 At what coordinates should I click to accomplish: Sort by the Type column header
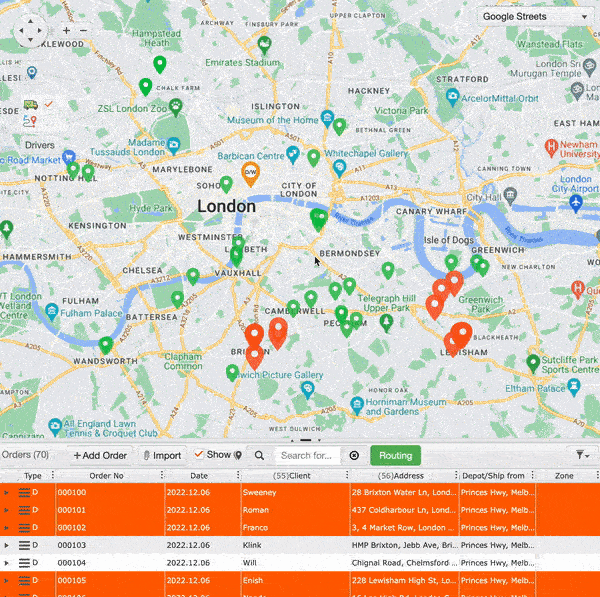pos(33,476)
